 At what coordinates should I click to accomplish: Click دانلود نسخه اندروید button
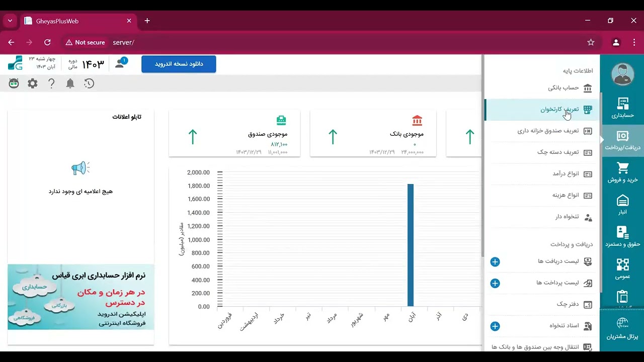click(x=179, y=64)
